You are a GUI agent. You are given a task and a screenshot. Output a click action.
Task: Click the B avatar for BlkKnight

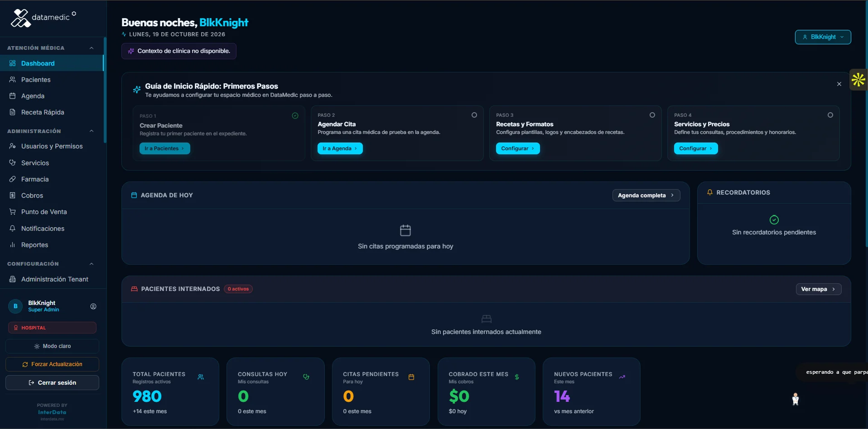click(x=15, y=306)
